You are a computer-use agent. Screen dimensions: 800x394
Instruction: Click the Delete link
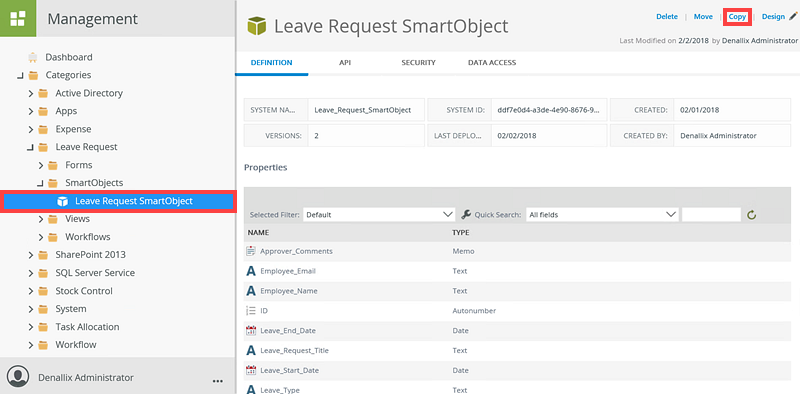coord(667,17)
